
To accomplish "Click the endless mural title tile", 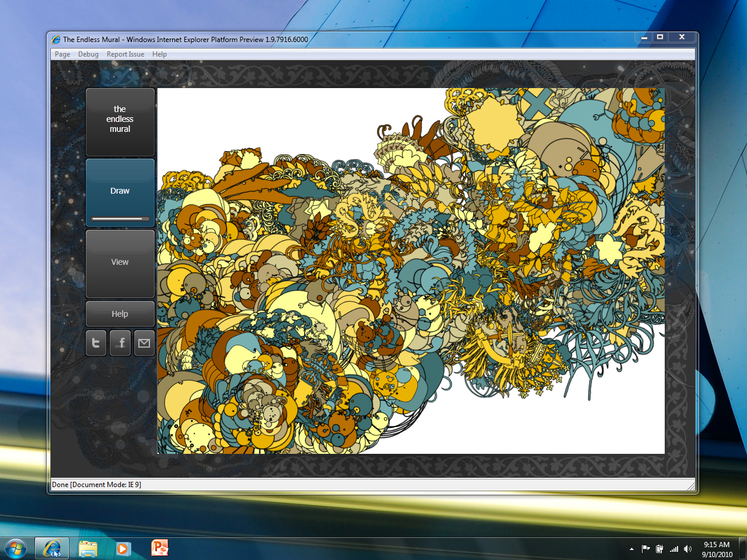I will coord(120,120).
